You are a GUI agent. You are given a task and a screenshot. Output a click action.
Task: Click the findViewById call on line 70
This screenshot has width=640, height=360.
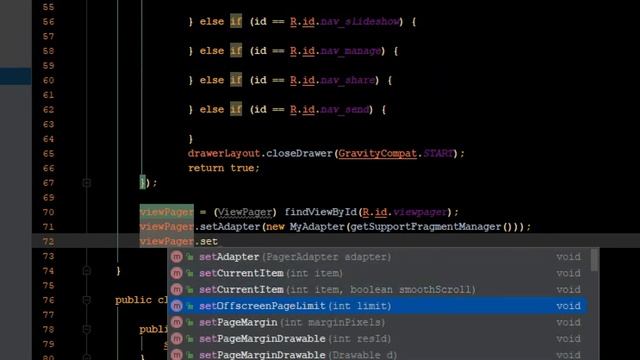pyautogui.click(x=320, y=212)
